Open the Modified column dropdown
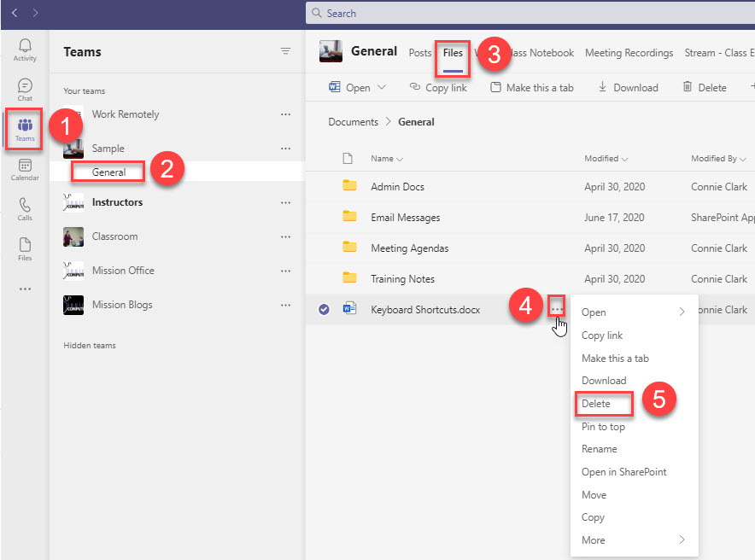Screen dimensions: 755x560 coord(606,159)
